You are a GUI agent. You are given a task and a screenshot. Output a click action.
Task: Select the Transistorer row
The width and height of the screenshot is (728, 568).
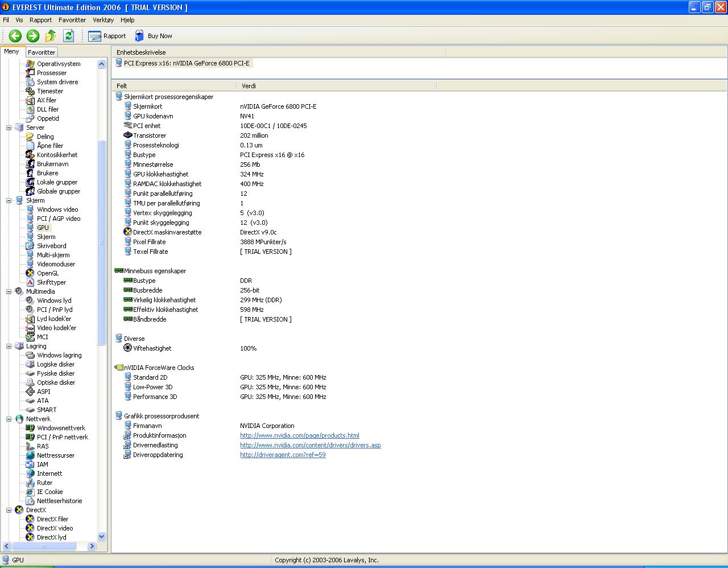tap(196, 135)
